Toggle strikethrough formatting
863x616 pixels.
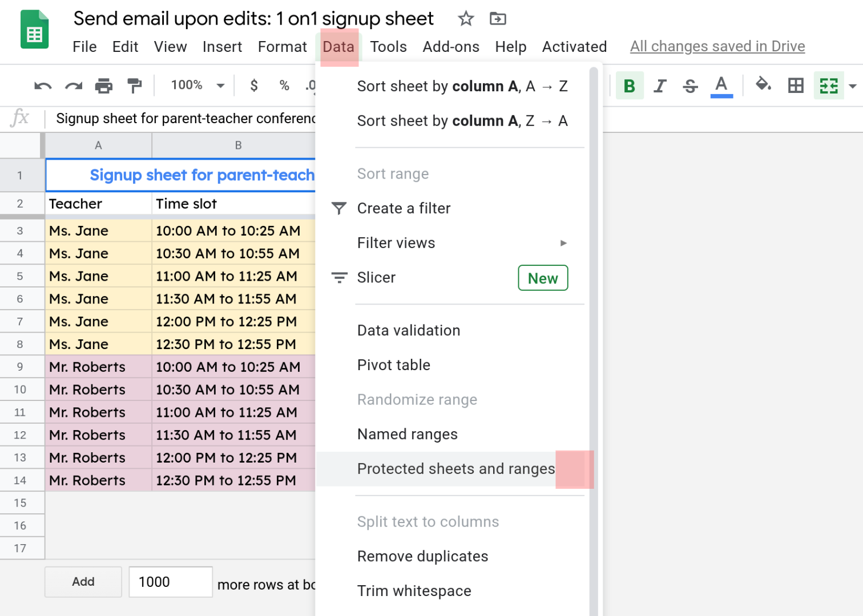[x=690, y=86]
